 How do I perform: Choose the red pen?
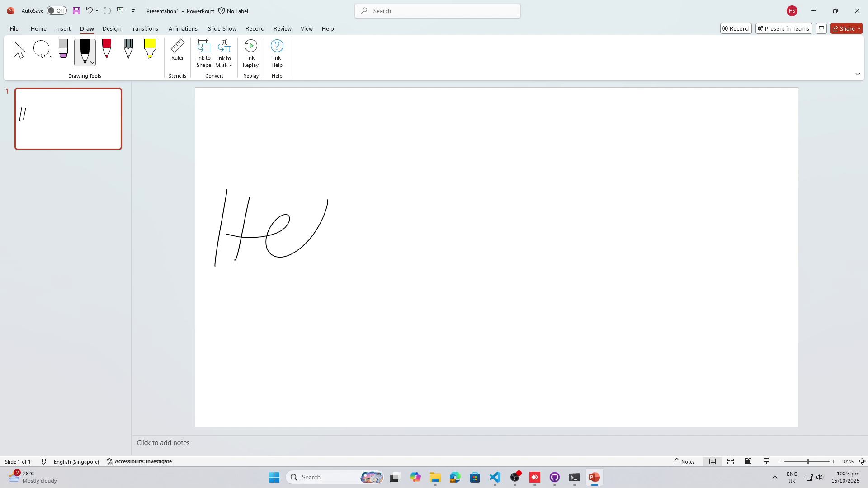pyautogui.click(x=107, y=49)
